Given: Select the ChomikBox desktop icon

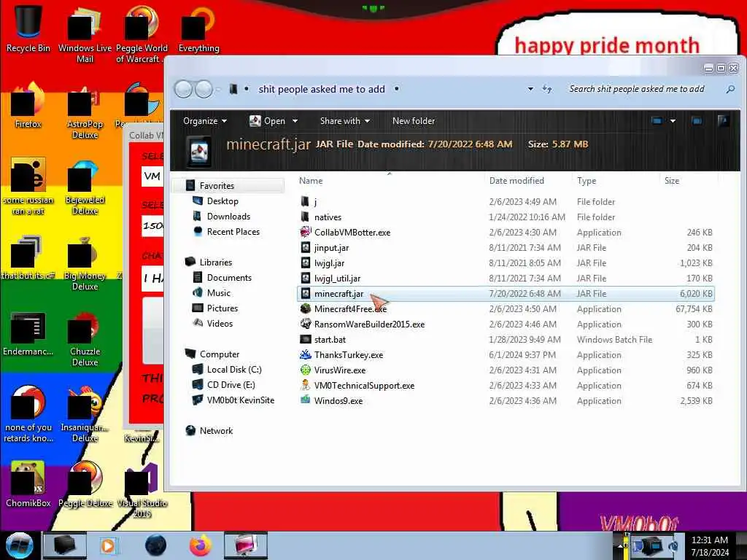Looking at the screenshot, I should (28, 483).
